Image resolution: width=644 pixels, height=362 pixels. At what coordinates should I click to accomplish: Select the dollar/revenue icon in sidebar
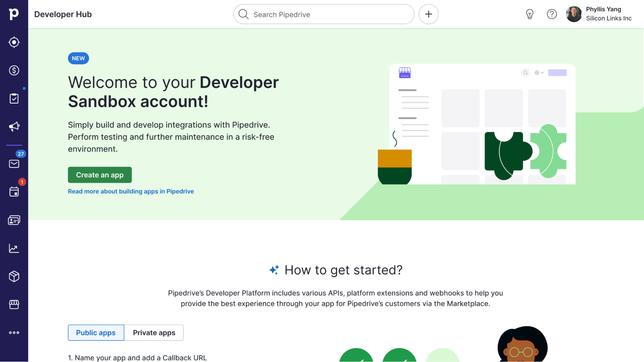tap(14, 71)
